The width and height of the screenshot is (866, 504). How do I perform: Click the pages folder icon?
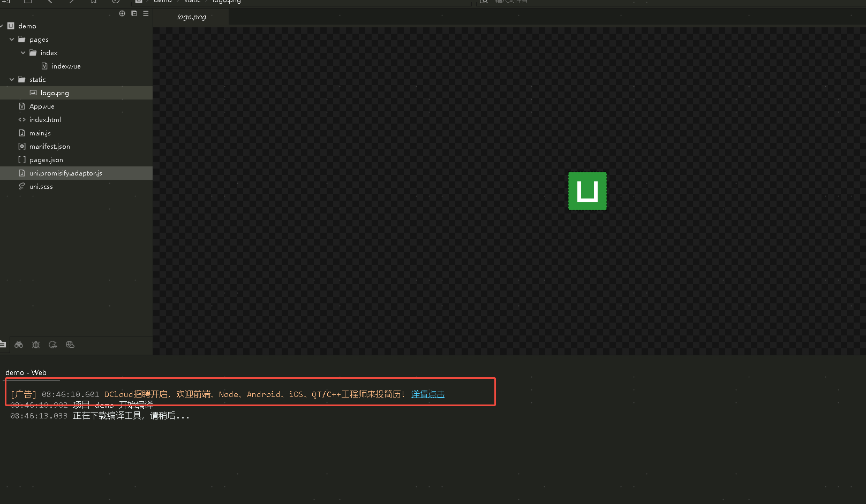(22, 39)
